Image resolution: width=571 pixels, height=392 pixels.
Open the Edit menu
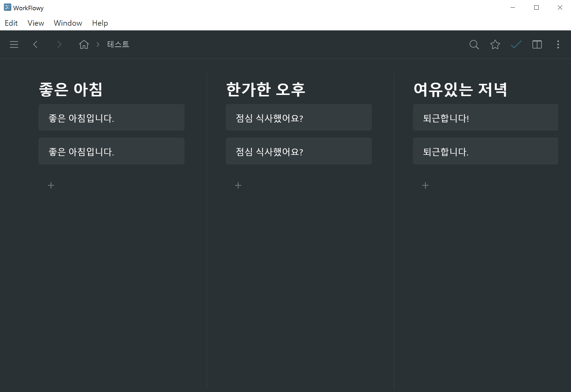pos(11,23)
